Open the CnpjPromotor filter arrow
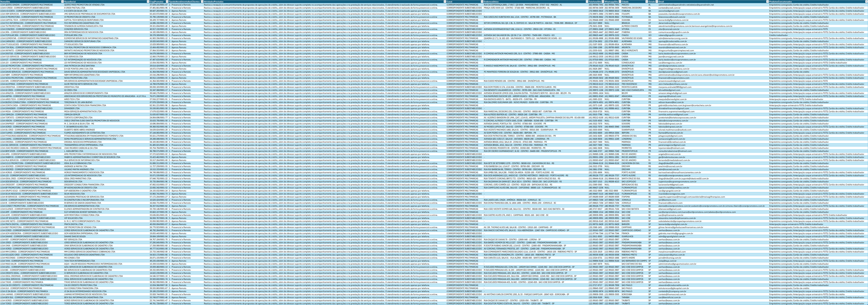Image resolution: width=868 pixels, height=305 pixels. (167, 2)
